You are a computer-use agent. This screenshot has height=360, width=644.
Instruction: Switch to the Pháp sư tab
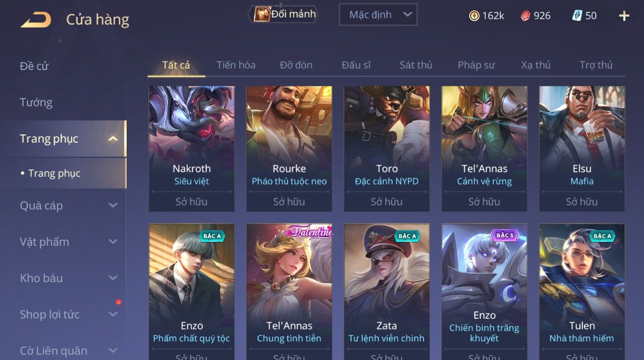tap(476, 65)
